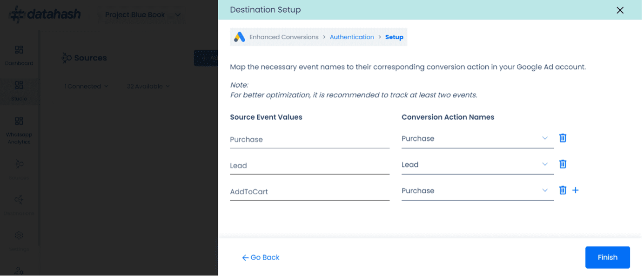Screen dimensions: 644x277
Task: Remove the AddToCart mapping with trash icon
Action: 563,190
